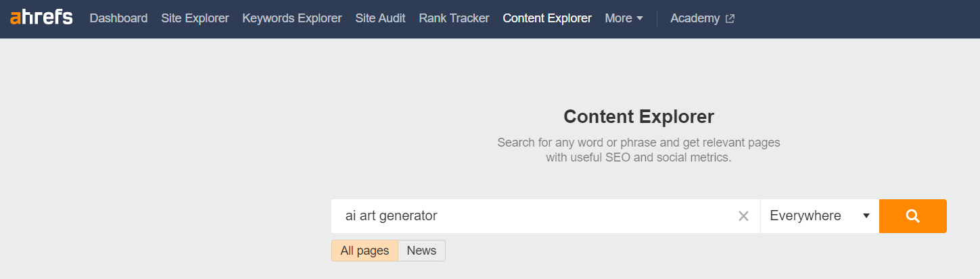Navigate to Site Audit
980x279 pixels.
tap(380, 18)
